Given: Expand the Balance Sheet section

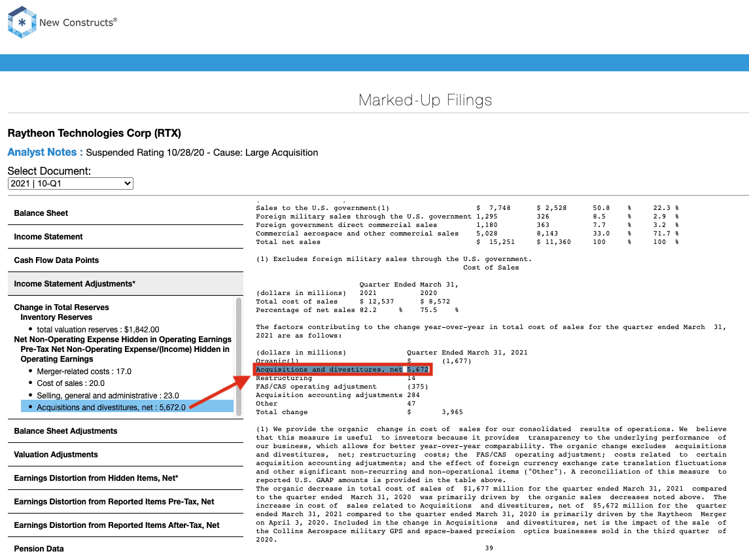Looking at the screenshot, I should 126,213.
